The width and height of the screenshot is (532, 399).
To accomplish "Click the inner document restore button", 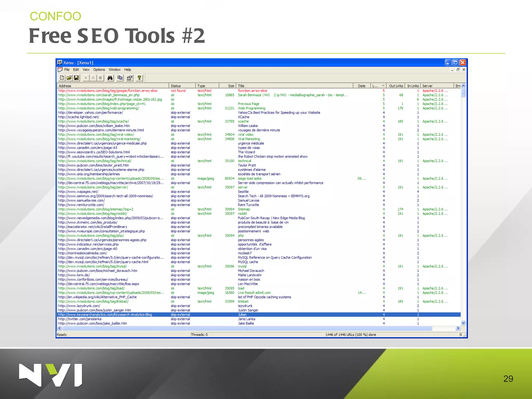I will click(458, 70).
